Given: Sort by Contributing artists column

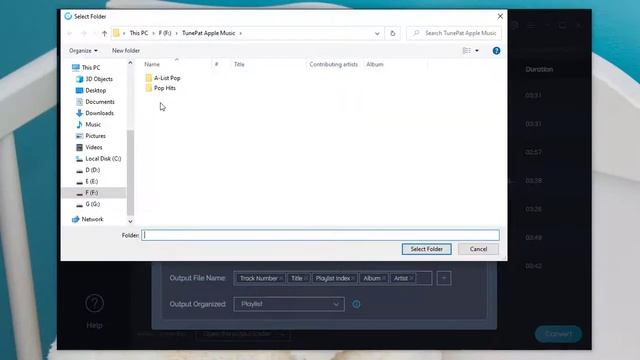Looking at the screenshot, I should pos(333,64).
